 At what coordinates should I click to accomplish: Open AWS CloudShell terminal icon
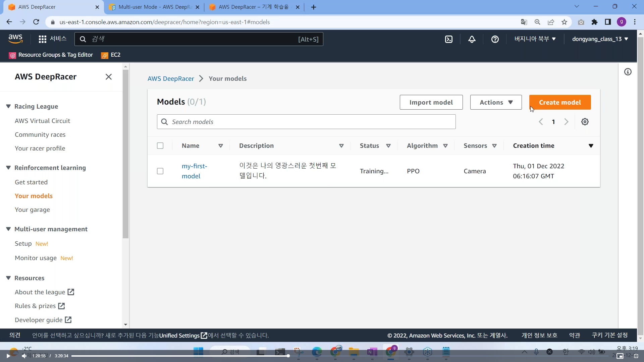click(448, 39)
